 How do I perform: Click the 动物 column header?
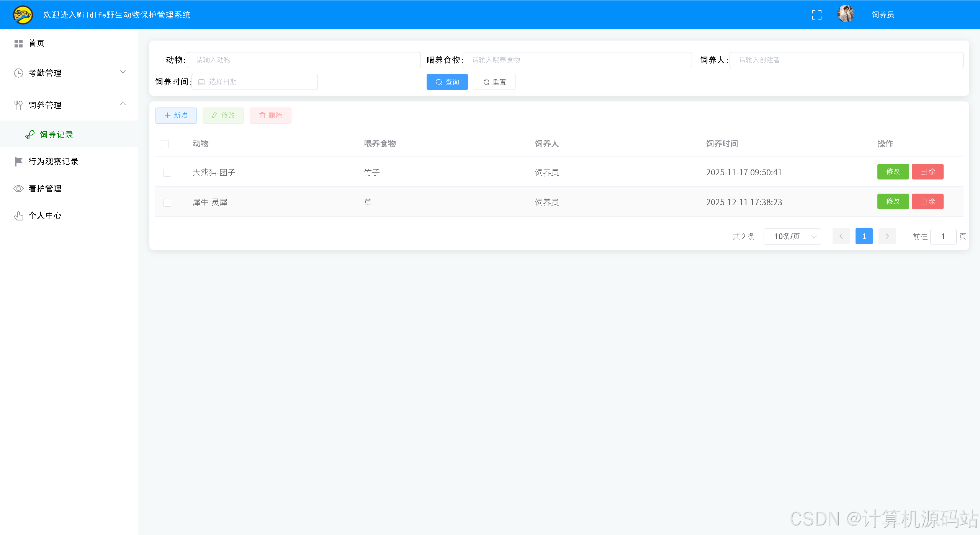point(201,144)
